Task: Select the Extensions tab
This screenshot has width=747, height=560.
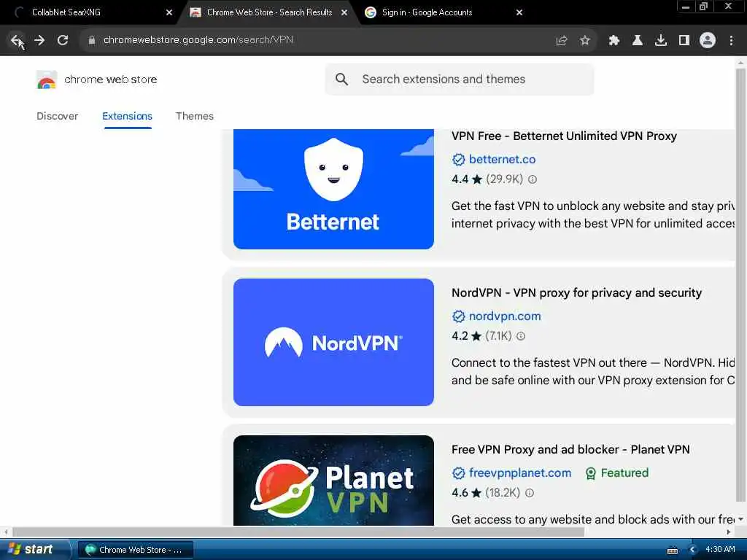Action: (127, 116)
